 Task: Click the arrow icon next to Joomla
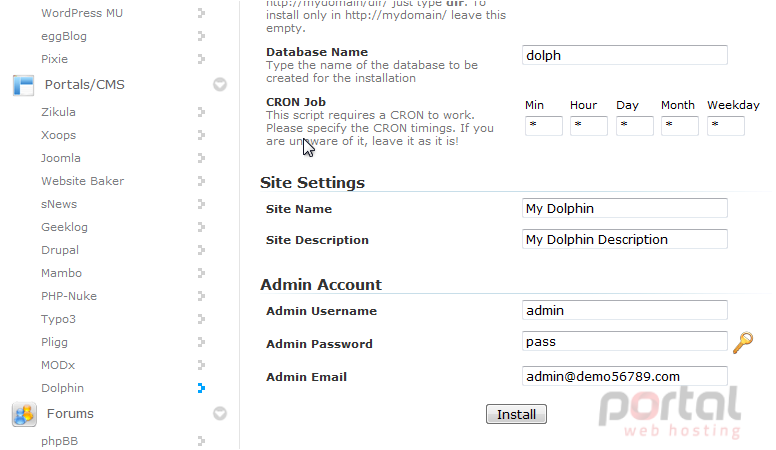coord(201,158)
